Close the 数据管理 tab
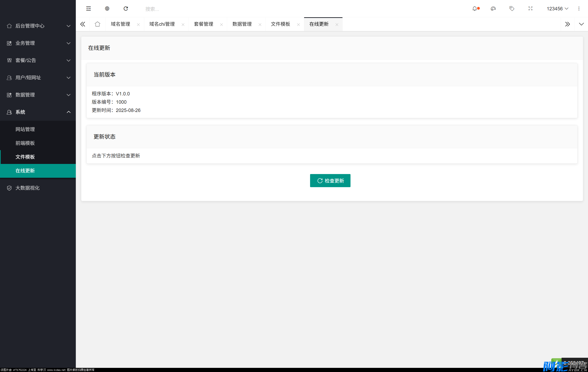 point(260,24)
